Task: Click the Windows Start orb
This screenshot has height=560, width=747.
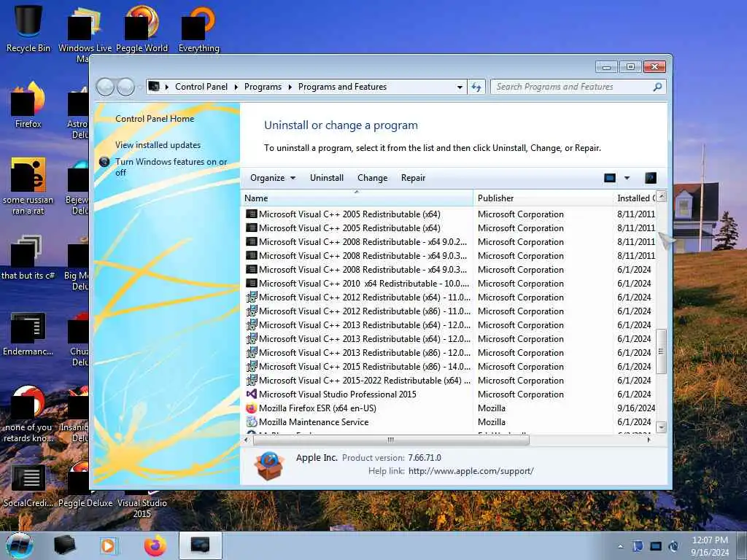Action: coord(20,545)
